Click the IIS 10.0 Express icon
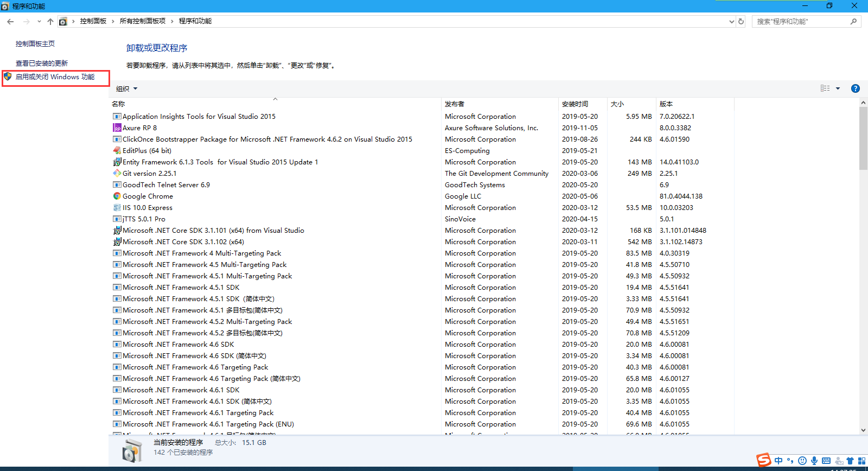This screenshot has width=868, height=471. click(117, 208)
